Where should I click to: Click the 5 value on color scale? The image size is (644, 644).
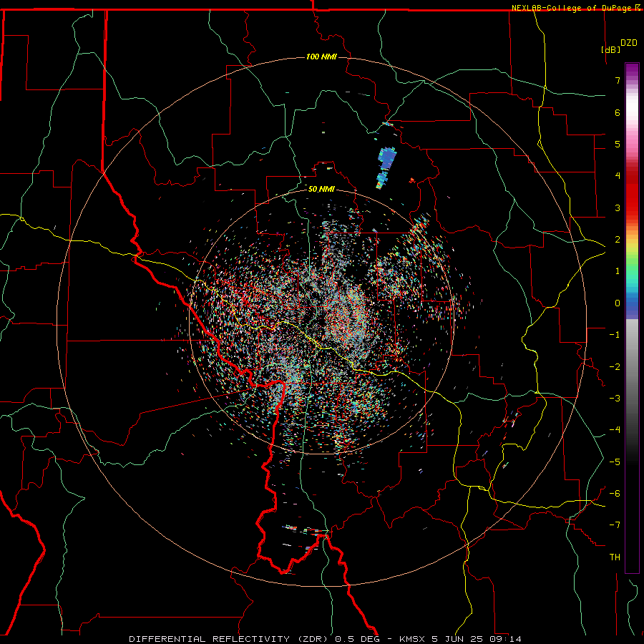coord(618,144)
